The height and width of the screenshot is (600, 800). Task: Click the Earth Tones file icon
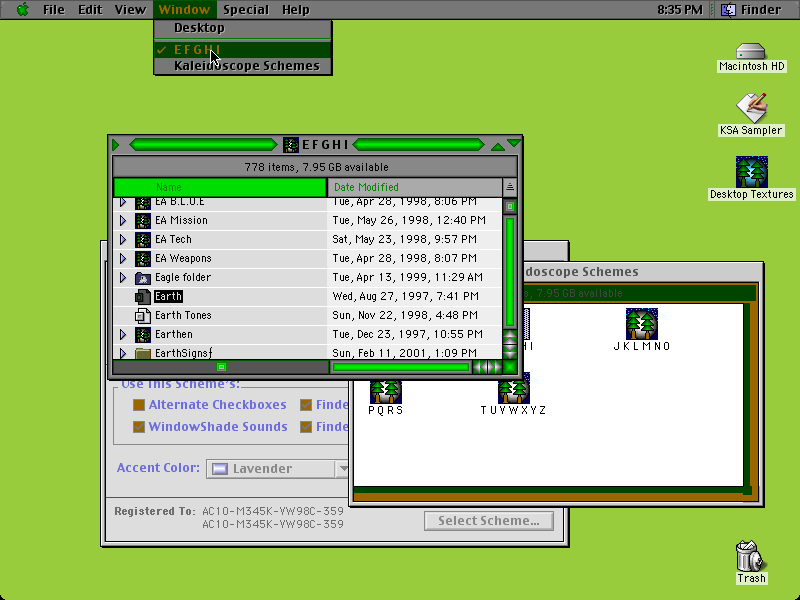point(143,315)
